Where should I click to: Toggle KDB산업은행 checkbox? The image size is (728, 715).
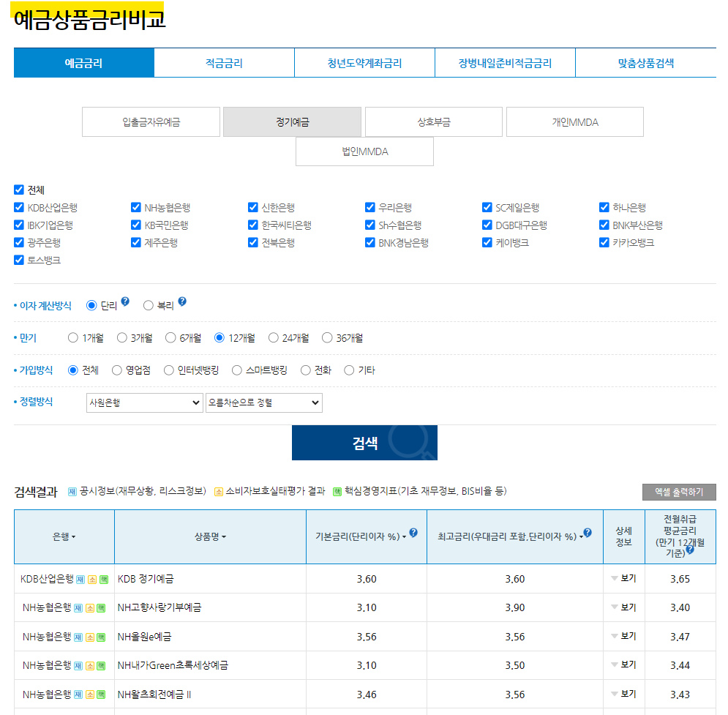tap(19, 207)
